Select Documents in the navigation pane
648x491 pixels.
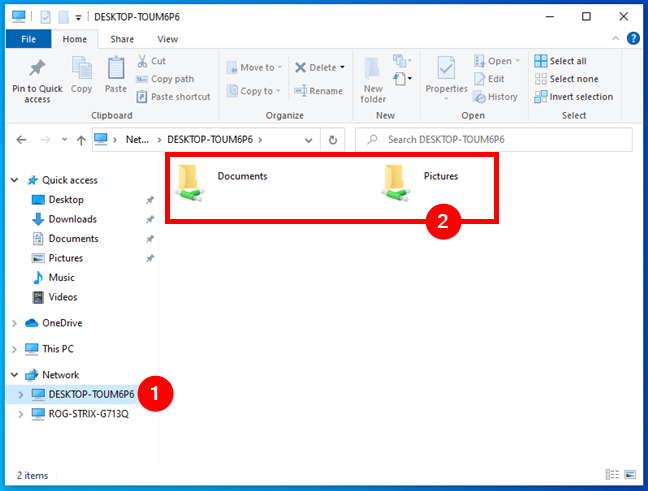(73, 238)
